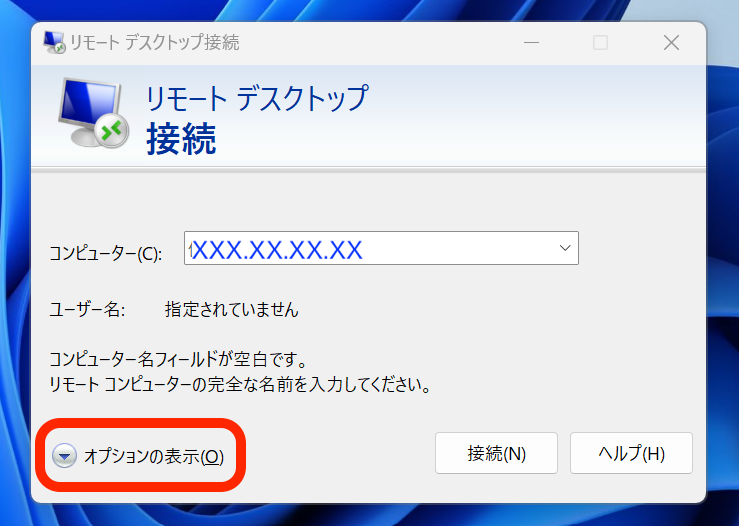Click the small Remote Desktop icon in title bar
This screenshot has height=526, width=739.
54,42
